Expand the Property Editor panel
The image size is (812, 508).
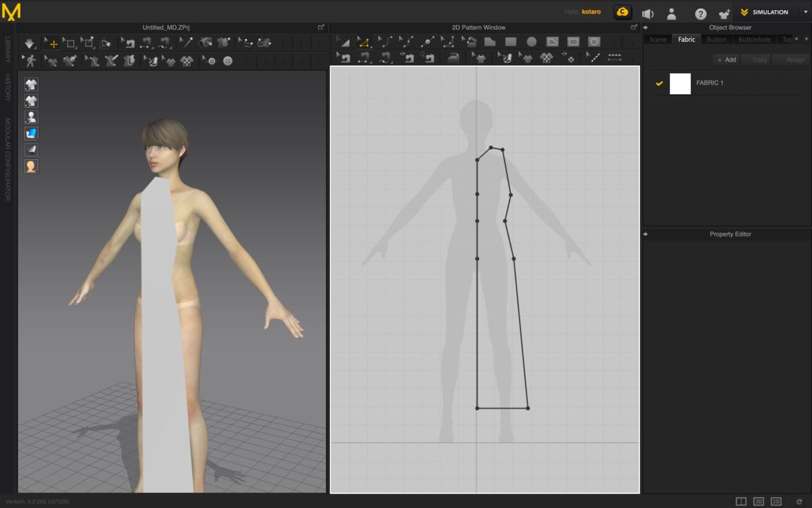(x=647, y=234)
